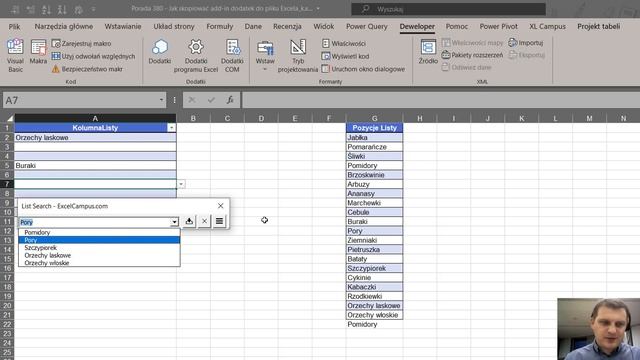Select Orzechy włoskie in search results
Image resolution: width=640 pixels, height=360 pixels.
point(99,263)
